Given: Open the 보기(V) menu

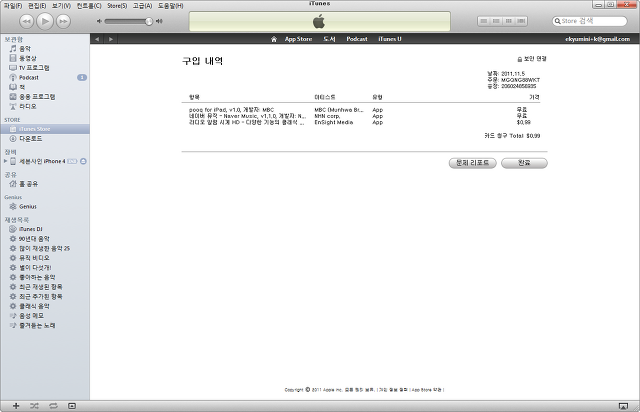Looking at the screenshot, I should point(61,6).
